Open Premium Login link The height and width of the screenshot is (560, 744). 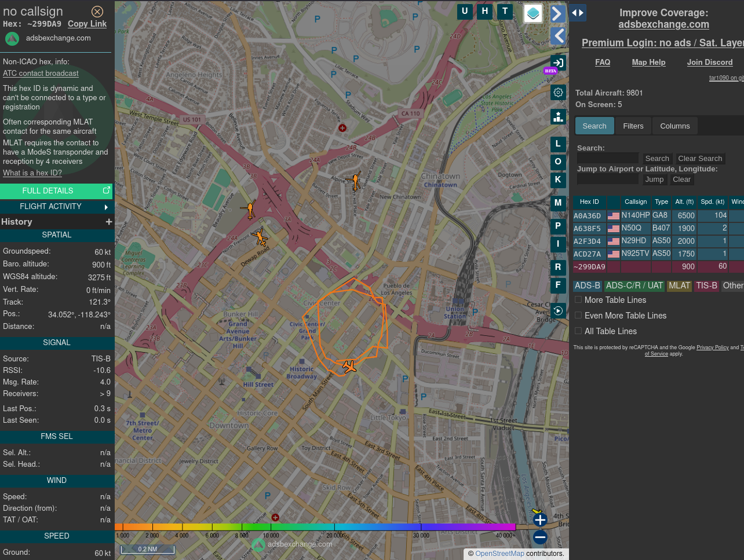tap(663, 43)
